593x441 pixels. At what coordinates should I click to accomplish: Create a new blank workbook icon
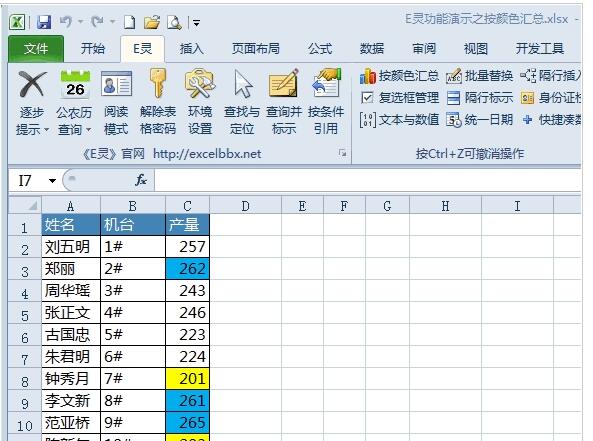(129, 22)
